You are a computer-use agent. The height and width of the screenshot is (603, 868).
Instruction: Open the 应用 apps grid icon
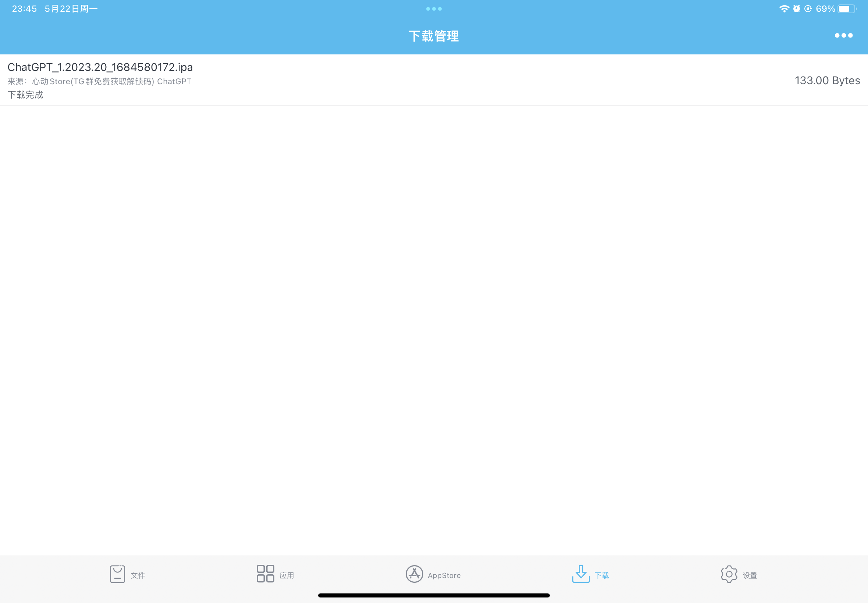(x=265, y=574)
